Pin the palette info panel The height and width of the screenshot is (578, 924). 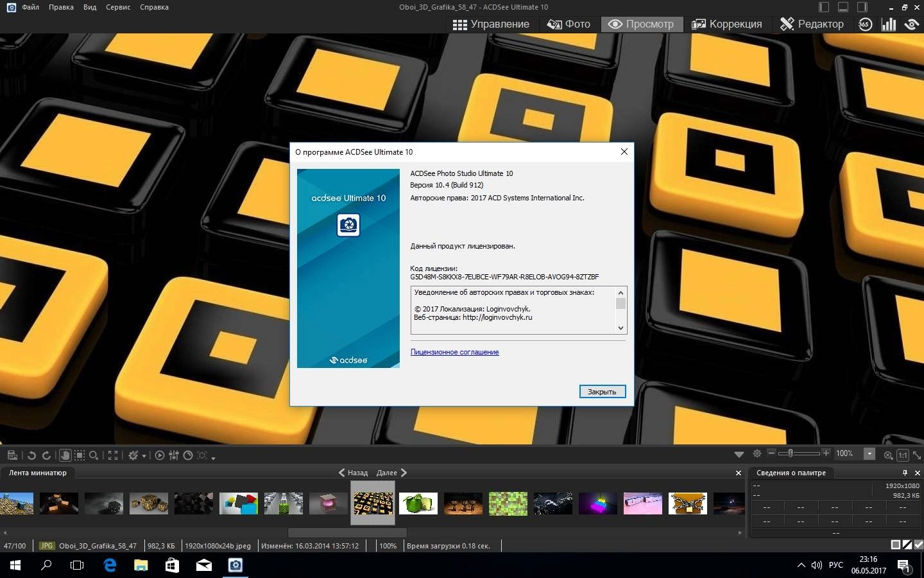[x=905, y=473]
